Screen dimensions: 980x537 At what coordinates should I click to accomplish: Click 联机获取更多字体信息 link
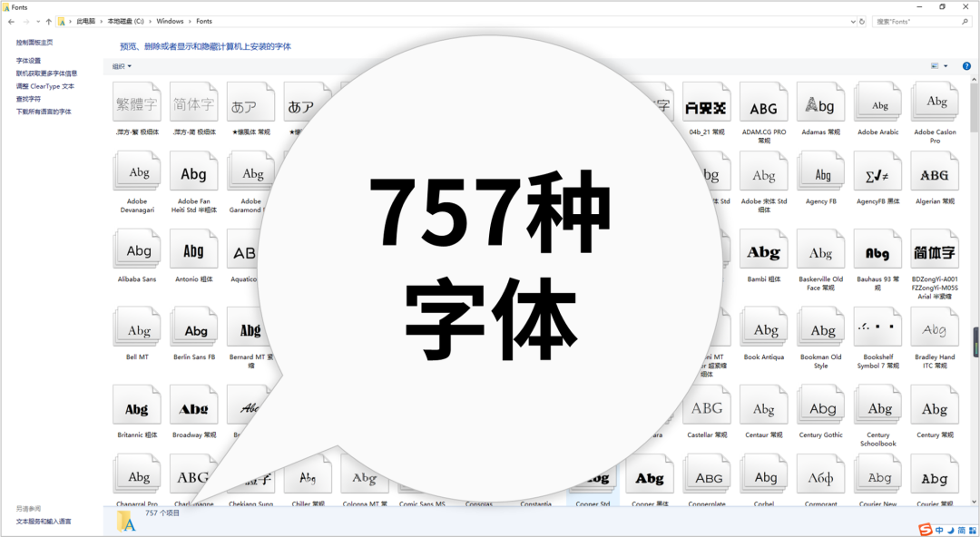click(46, 73)
